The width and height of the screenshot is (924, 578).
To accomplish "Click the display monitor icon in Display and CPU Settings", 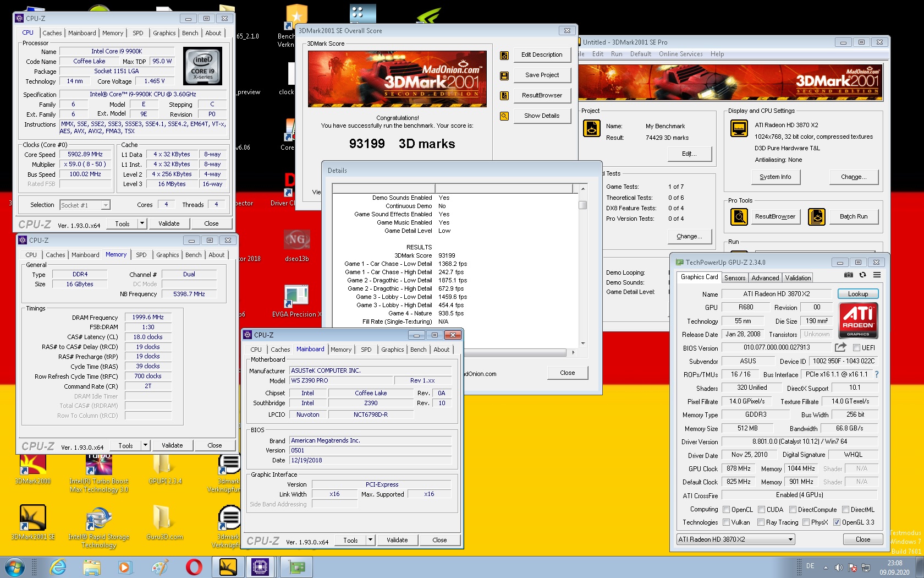I will point(739,128).
